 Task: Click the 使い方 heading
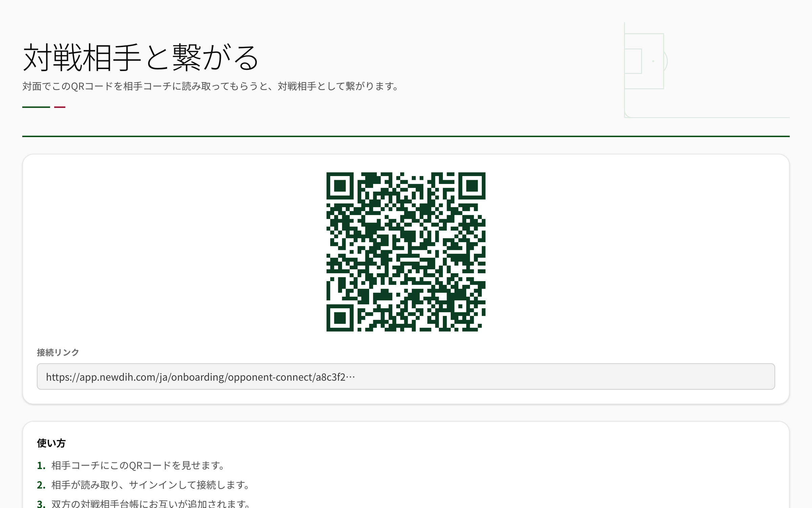pos(51,443)
